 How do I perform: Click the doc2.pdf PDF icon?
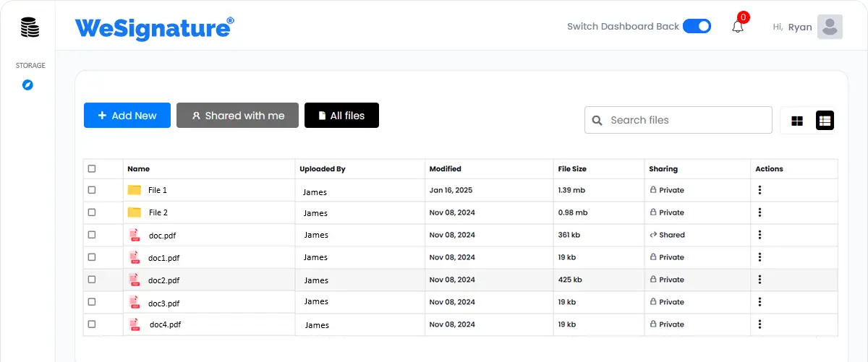click(134, 280)
